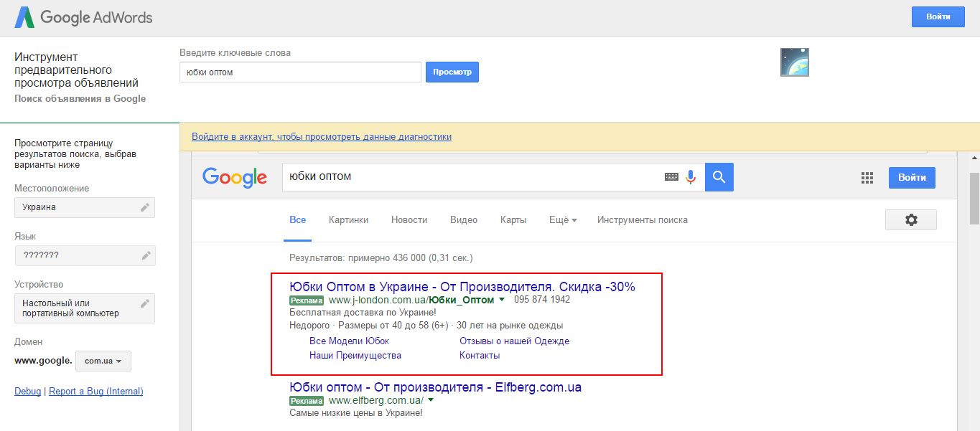Click the Google AdWords logo
The image size is (980, 431).
(x=84, y=17)
